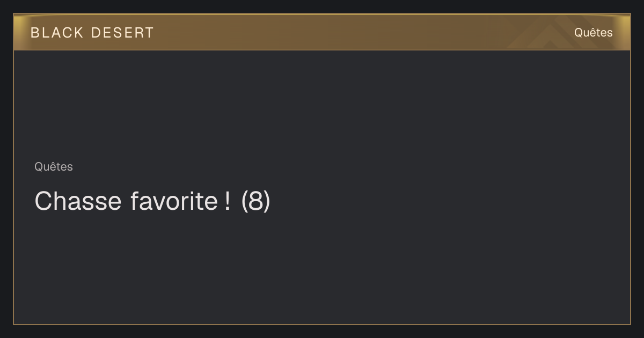Click the word favorite in the title
The image size is (644, 338).
[173, 201]
